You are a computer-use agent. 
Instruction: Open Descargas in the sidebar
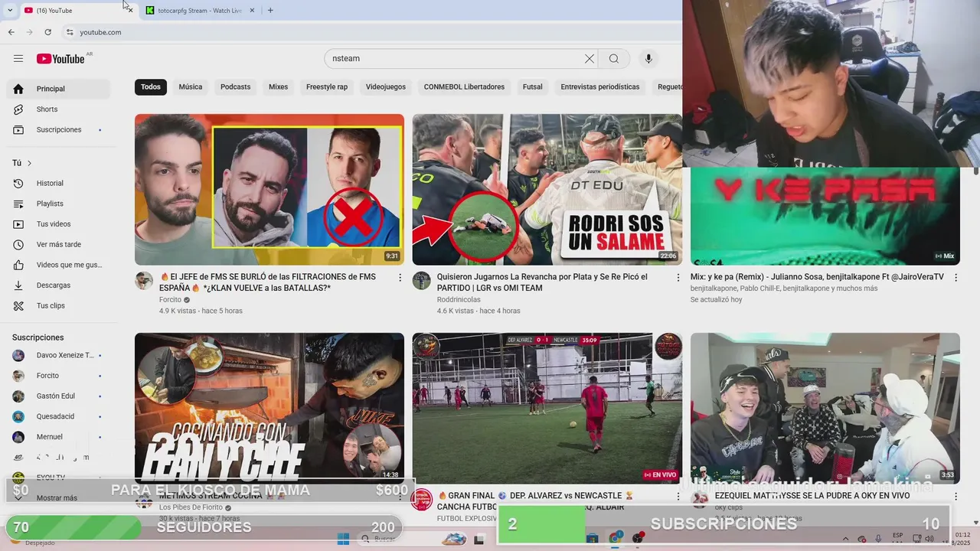tap(58, 285)
